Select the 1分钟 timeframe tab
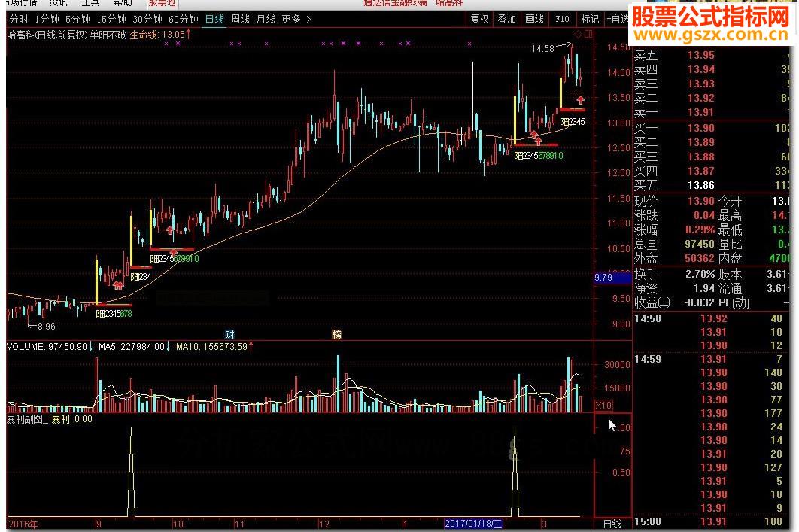Image resolution: width=799 pixels, height=532 pixels. [x=47, y=20]
